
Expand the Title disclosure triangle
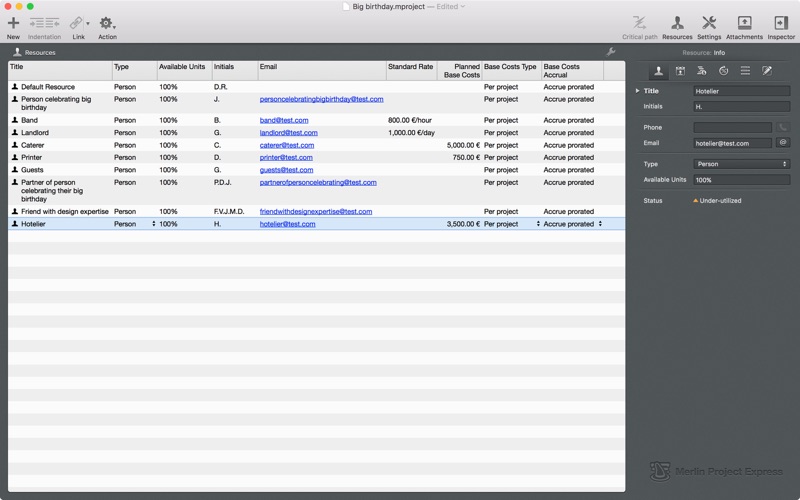tap(638, 91)
